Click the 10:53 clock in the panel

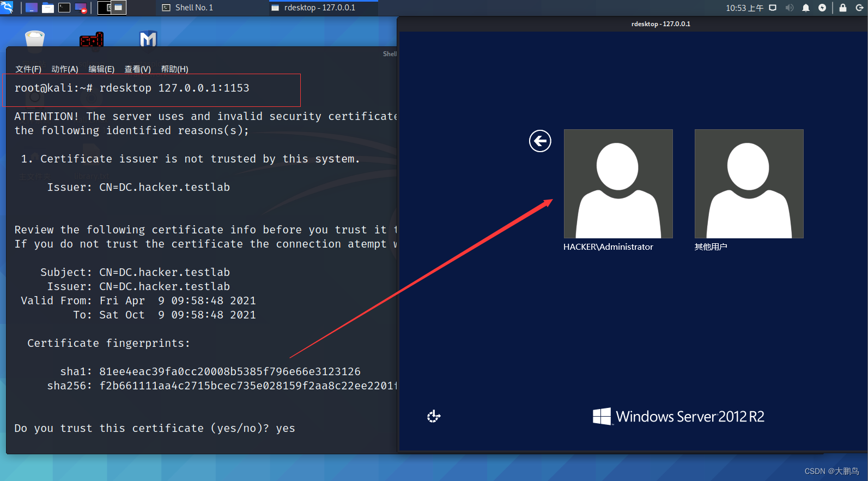click(x=744, y=8)
